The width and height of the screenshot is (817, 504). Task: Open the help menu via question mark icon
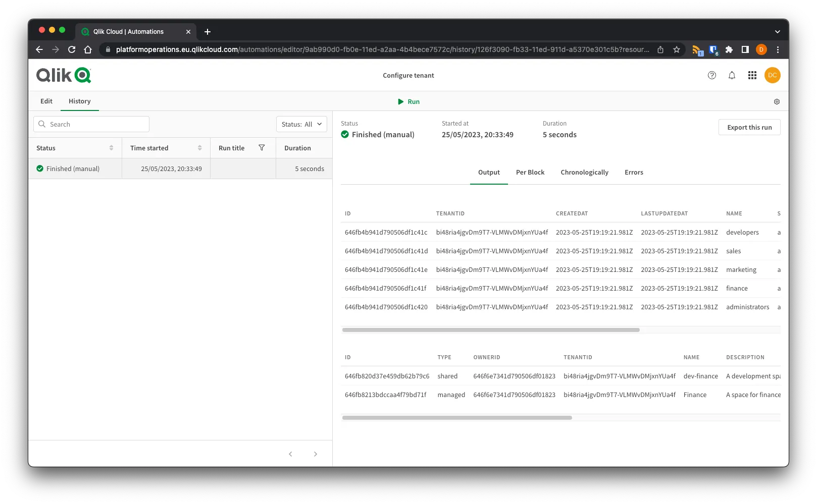click(x=712, y=75)
